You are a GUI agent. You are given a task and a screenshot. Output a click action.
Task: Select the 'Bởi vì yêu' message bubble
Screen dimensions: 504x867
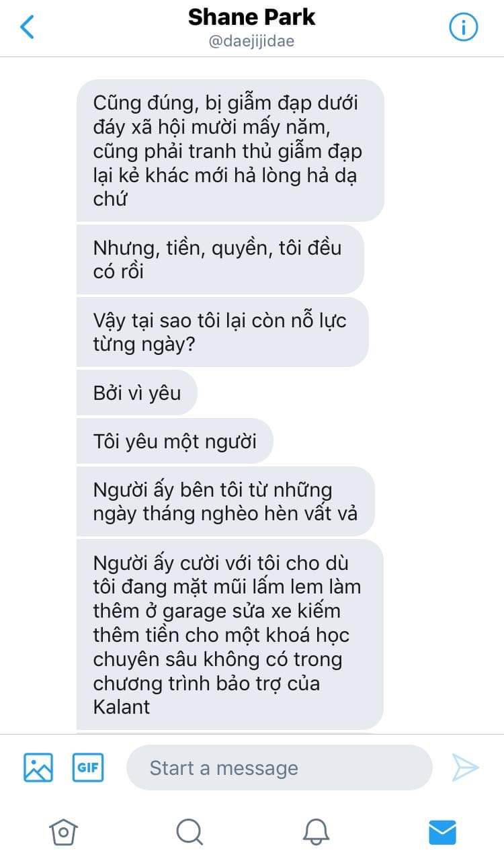coord(137,393)
